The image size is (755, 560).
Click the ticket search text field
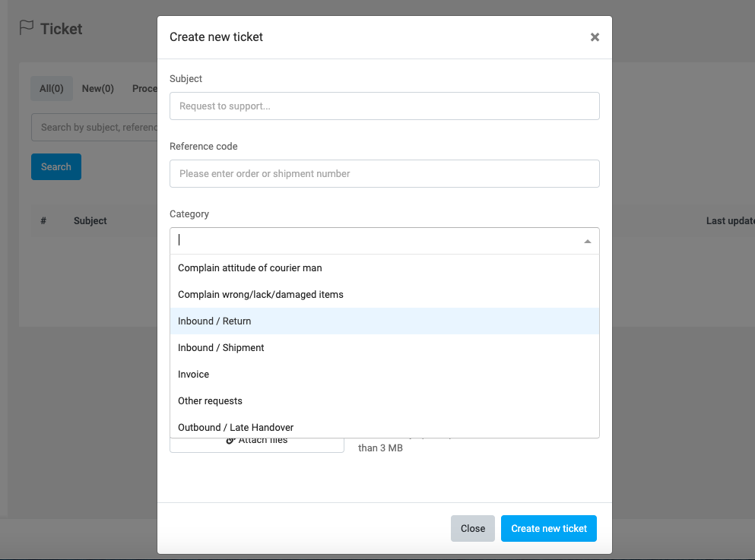[94, 128]
